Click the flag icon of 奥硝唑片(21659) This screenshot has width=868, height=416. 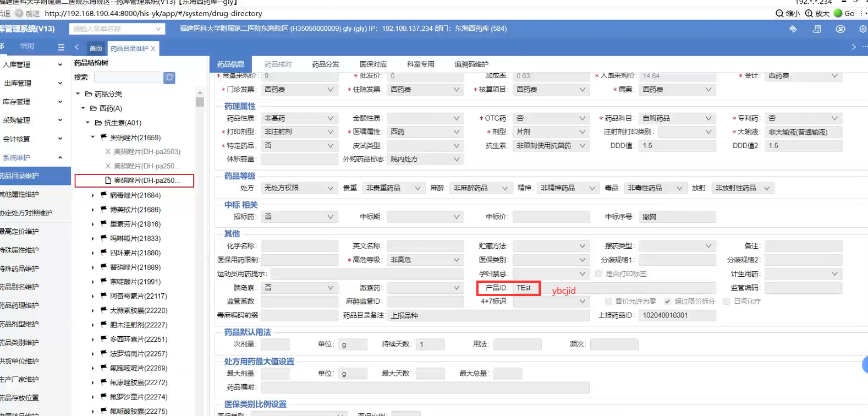click(x=103, y=137)
